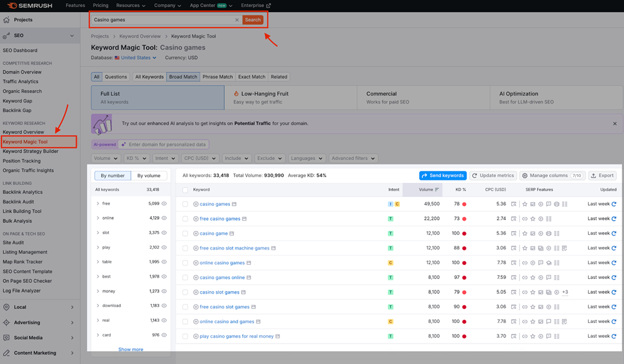Click the Social Media icon in sidebar

coord(6,338)
